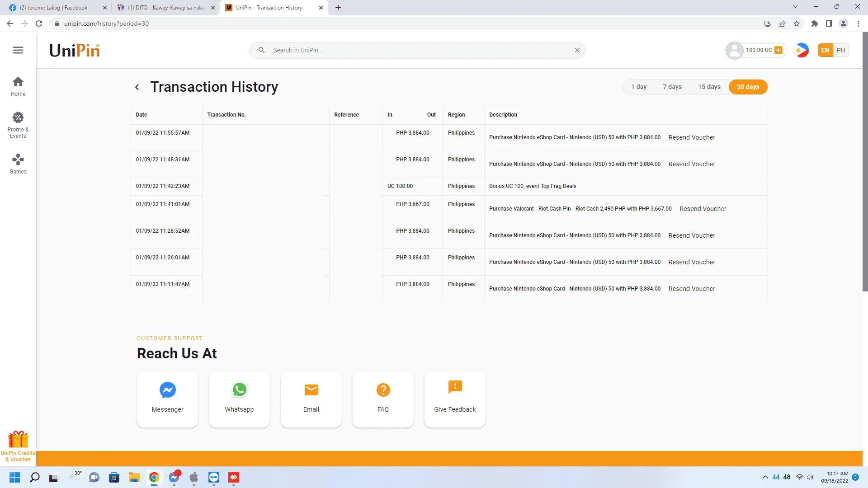The image size is (868, 488).
Task: Open Chrome extensions puzzle icon
Action: click(x=814, y=23)
